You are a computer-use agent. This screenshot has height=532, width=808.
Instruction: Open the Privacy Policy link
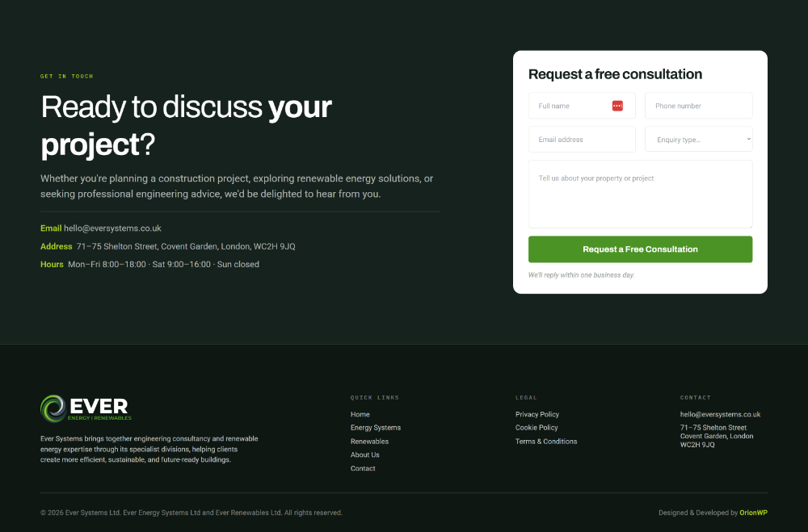(x=537, y=414)
